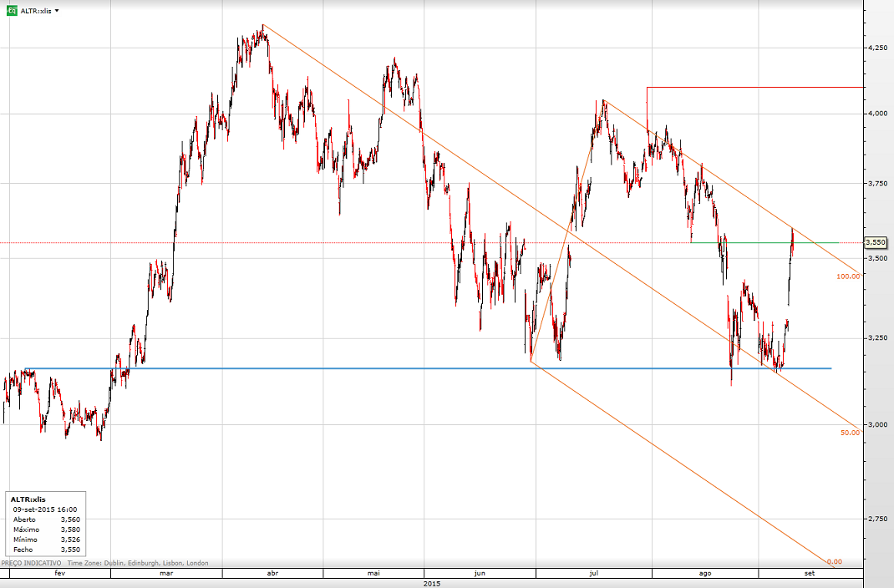Open the ALTR:xlis symbol dropdown arrow
Screen dimensions: 894x588
(x=57, y=11)
